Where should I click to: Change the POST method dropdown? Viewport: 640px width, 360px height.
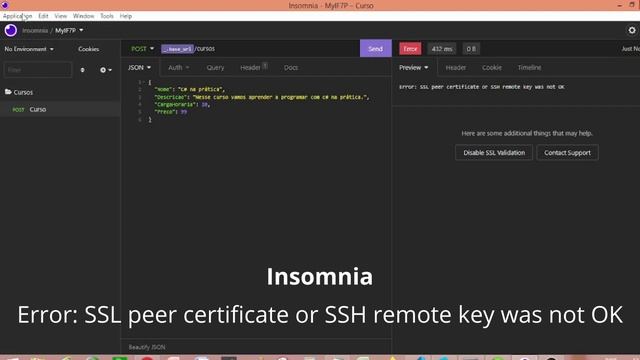pos(142,49)
